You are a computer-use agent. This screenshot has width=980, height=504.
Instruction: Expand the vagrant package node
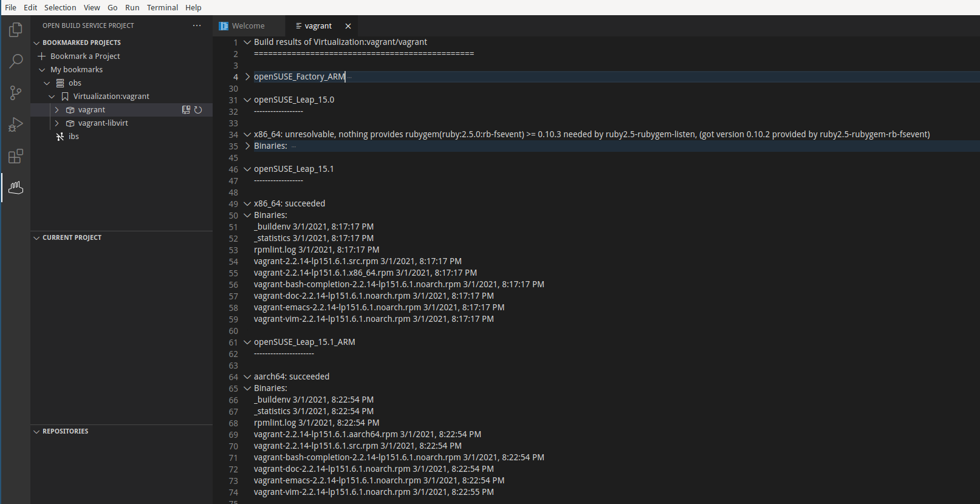57,110
